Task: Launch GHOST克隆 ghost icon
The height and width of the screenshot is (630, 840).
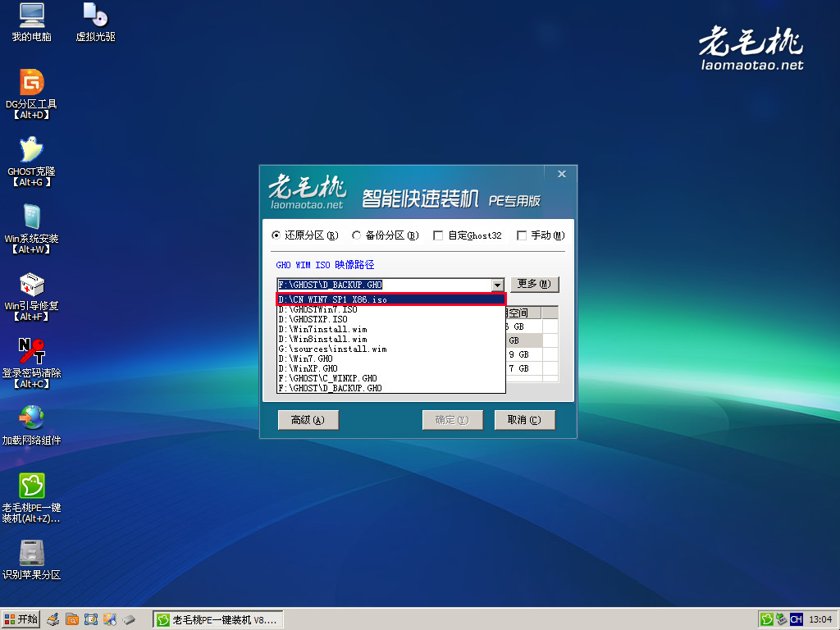Action: [32, 162]
